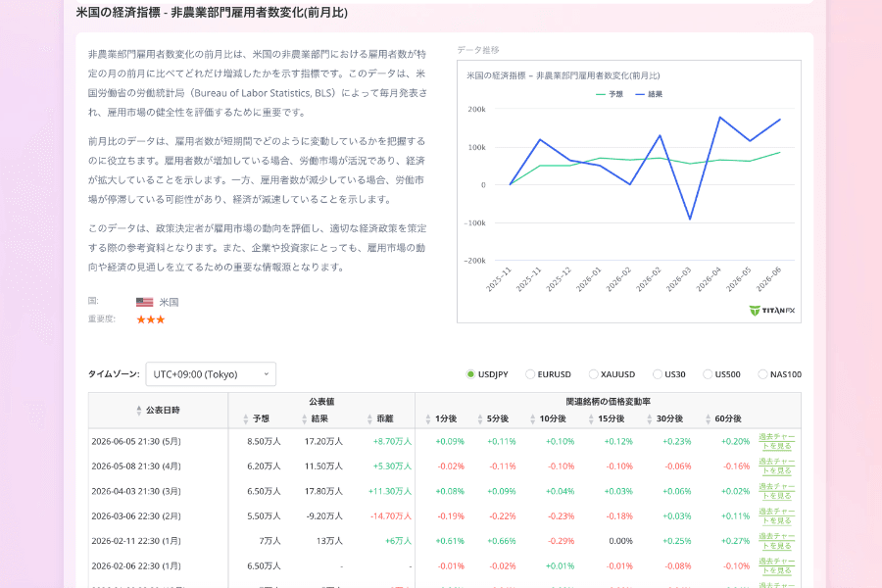Sort table by 10分後 column
Screen dimensions: 882x588
pyautogui.click(x=548, y=418)
